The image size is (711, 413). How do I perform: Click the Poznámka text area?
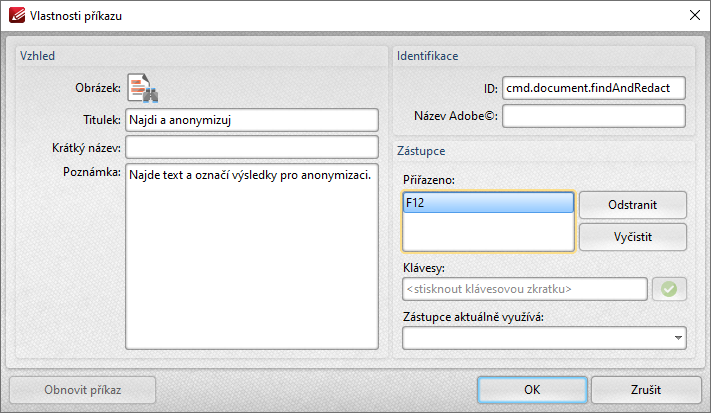252,257
